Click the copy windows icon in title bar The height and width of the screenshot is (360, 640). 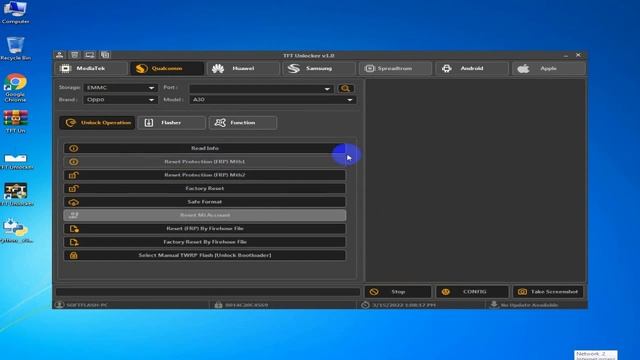coord(105,55)
